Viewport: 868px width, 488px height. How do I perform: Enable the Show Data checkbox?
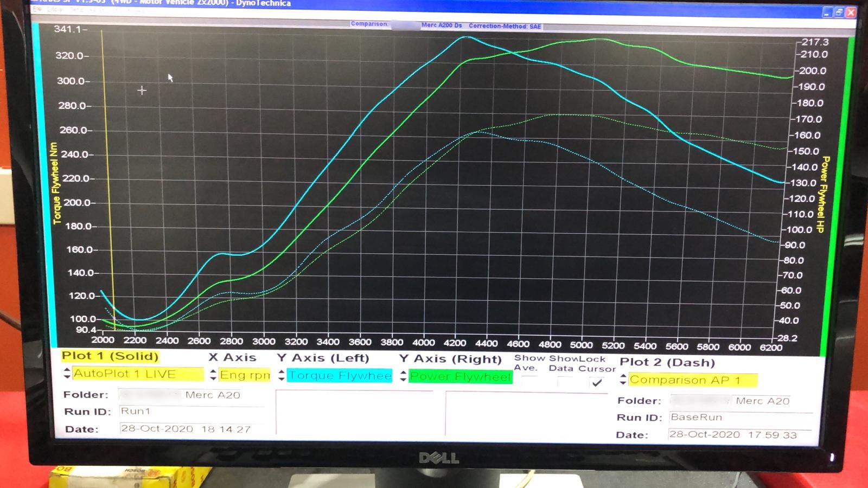tap(564, 382)
